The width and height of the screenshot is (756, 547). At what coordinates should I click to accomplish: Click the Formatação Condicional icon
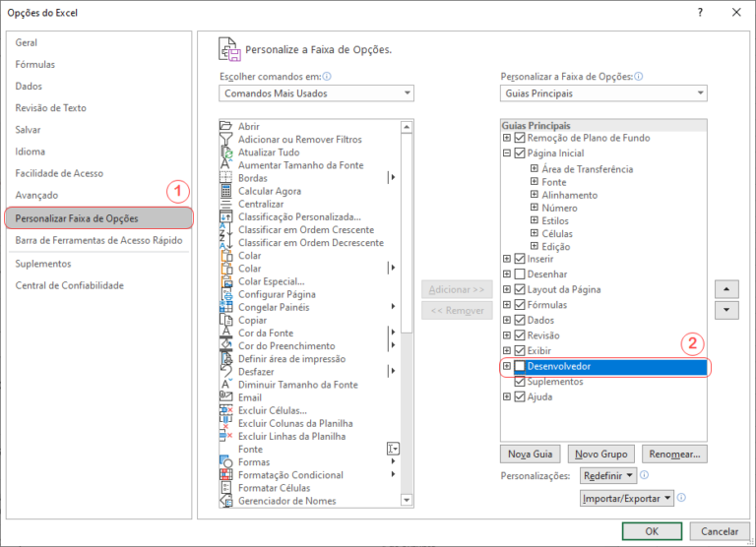coord(225,475)
